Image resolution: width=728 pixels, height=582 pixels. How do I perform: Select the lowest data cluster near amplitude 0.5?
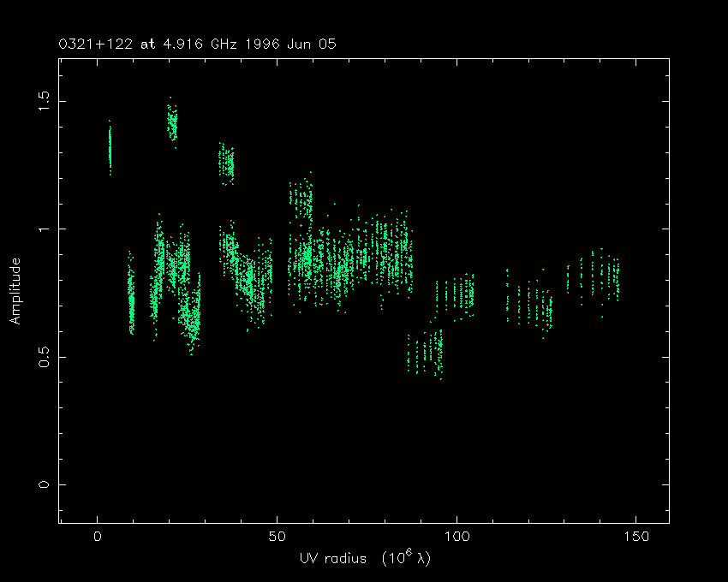tap(425, 355)
